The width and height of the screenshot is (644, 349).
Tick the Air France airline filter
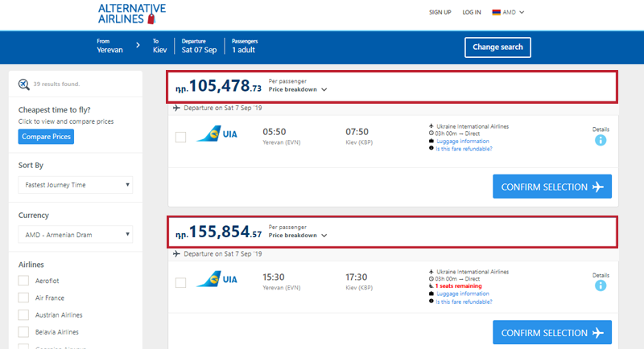(23, 298)
